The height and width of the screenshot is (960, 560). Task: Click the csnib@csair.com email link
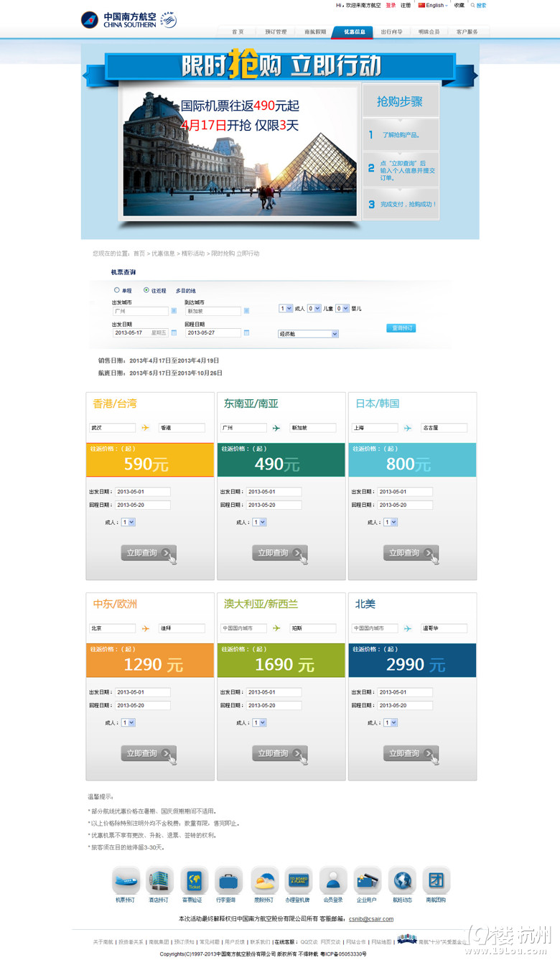[x=371, y=919]
